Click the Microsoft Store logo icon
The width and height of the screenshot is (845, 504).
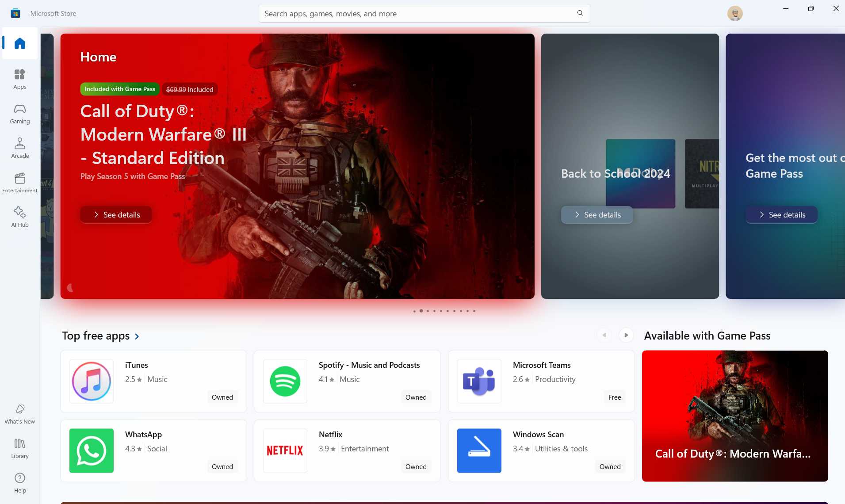[x=15, y=13]
